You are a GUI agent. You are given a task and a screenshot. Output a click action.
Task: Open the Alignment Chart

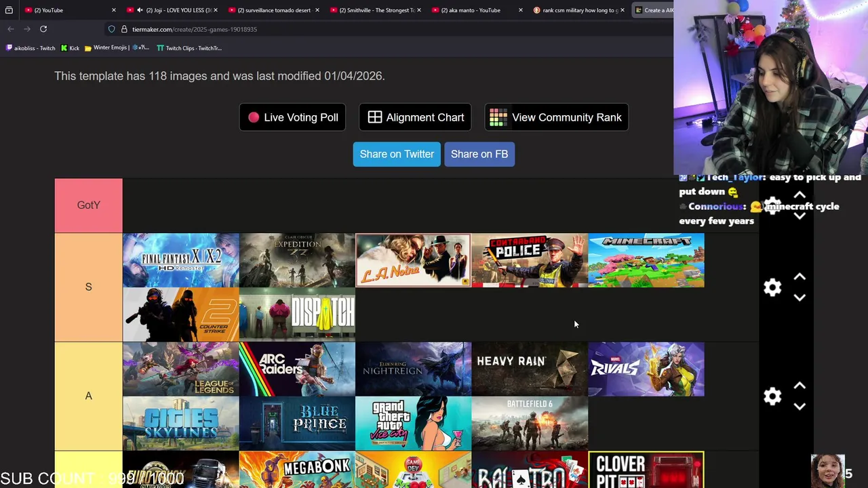tap(415, 117)
